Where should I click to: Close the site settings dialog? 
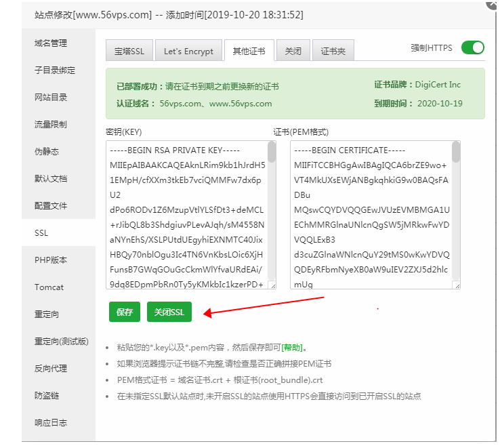click(492, 3)
